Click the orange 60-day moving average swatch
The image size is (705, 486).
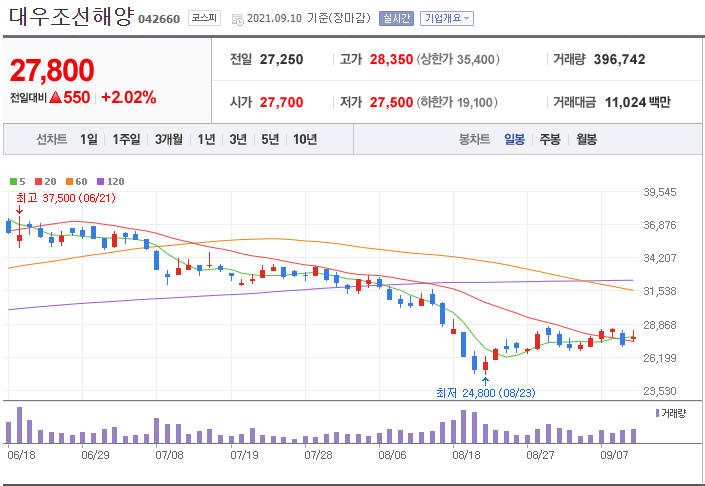[69, 182]
